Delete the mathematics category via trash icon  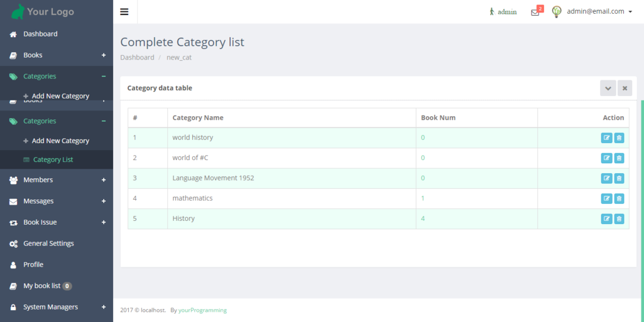pos(619,198)
